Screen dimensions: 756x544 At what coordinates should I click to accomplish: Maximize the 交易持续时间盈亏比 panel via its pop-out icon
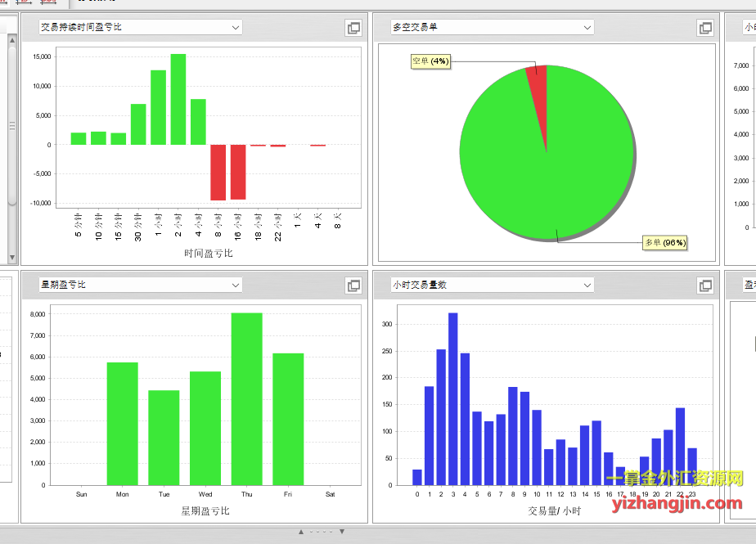point(353,28)
